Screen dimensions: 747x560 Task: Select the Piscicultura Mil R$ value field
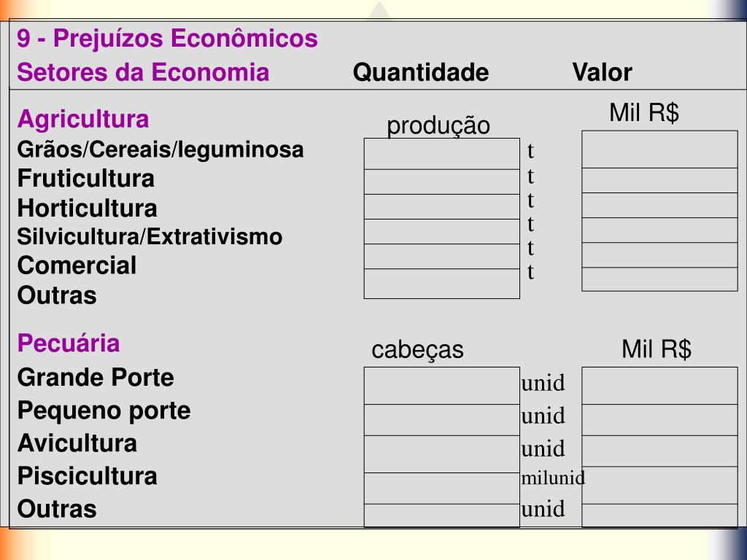[x=659, y=485]
